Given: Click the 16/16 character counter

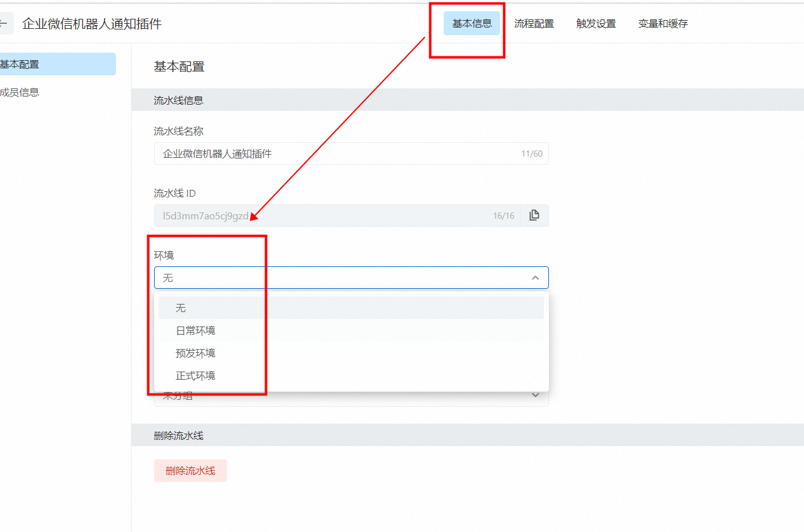Looking at the screenshot, I should 504,216.
